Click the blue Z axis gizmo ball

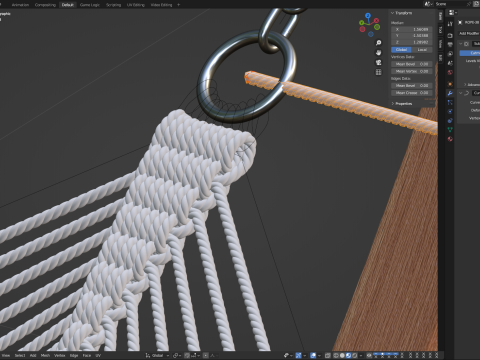click(368, 16)
